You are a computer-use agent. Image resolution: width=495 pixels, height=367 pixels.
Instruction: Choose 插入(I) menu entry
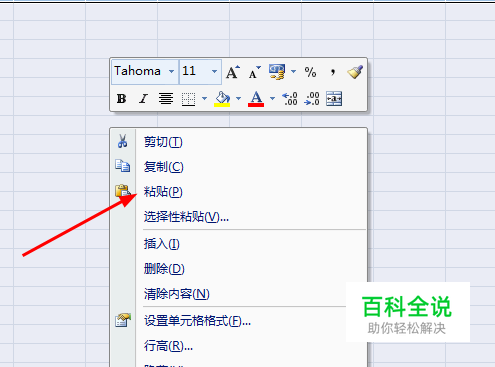[x=239, y=244]
